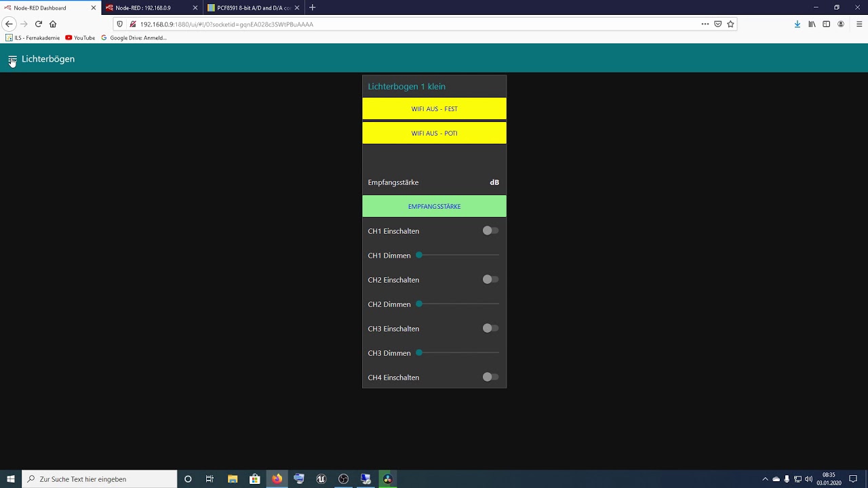Open the YouTube bookmark link

coord(80,38)
